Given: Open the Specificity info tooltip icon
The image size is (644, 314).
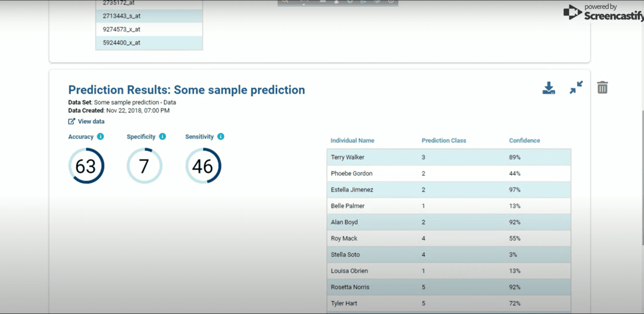Looking at the screenshot, I should click(163, 137).
